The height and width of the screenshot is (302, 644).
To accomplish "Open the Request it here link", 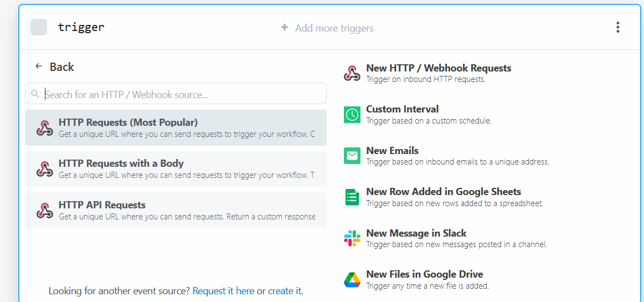I will (x=223, y=291).
